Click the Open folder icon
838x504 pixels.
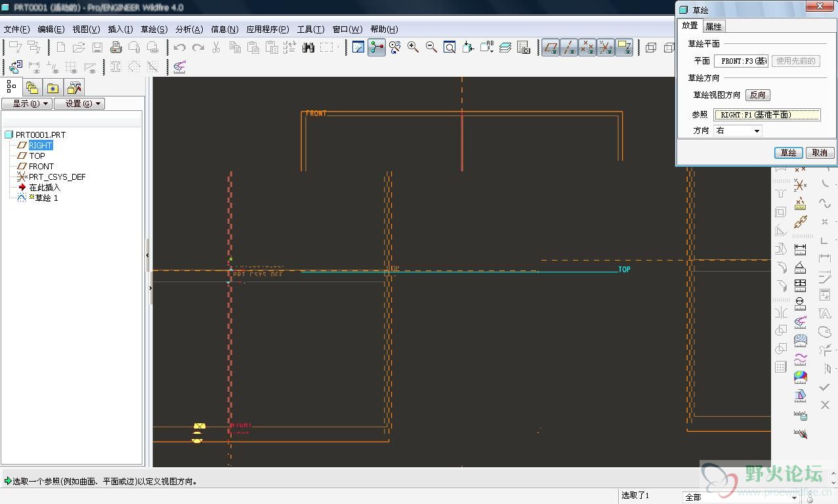[x=79, y=47]
